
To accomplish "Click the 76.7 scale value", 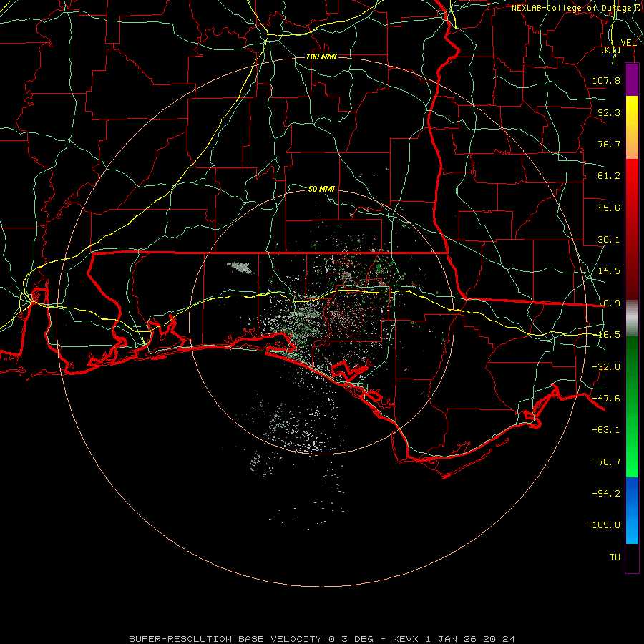I will click(609, 144).
